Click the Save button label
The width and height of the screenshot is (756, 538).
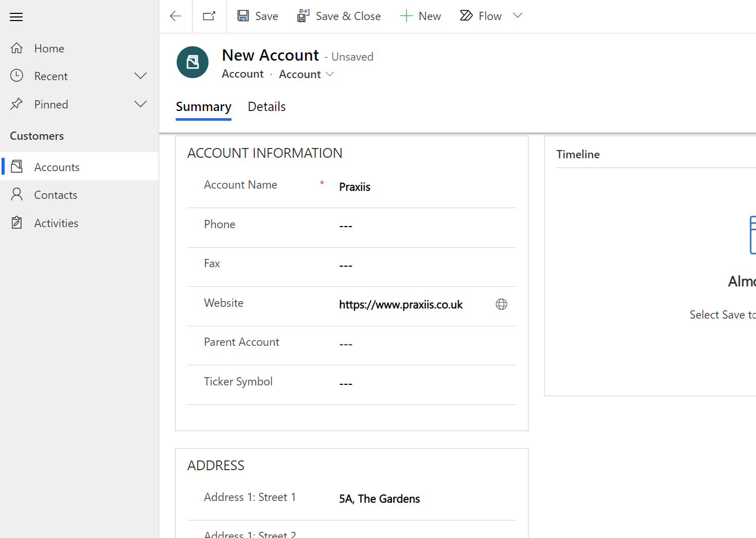point(267,16)
